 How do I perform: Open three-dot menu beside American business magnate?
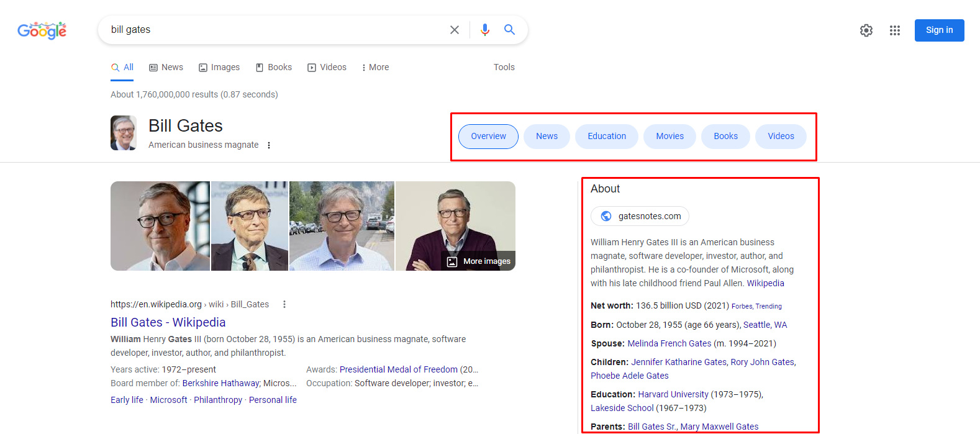tap(269, 145)
